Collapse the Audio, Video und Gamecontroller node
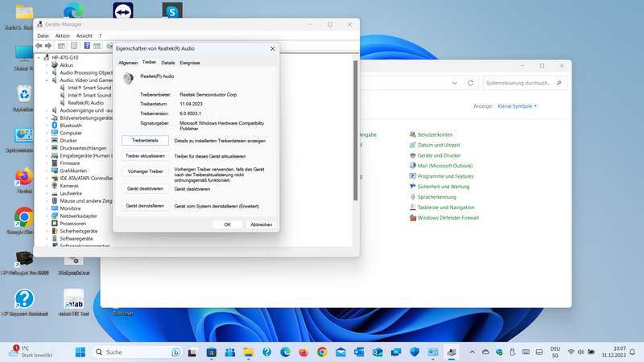644x362 pixels. (x=47, y=80)
